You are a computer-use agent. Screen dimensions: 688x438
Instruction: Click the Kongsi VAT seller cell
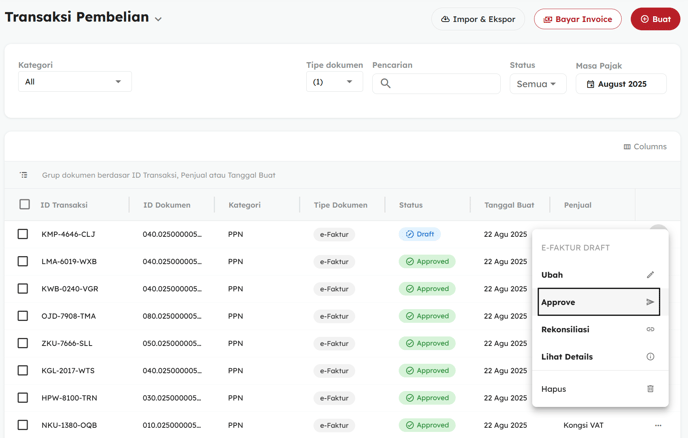pos(583,425)
